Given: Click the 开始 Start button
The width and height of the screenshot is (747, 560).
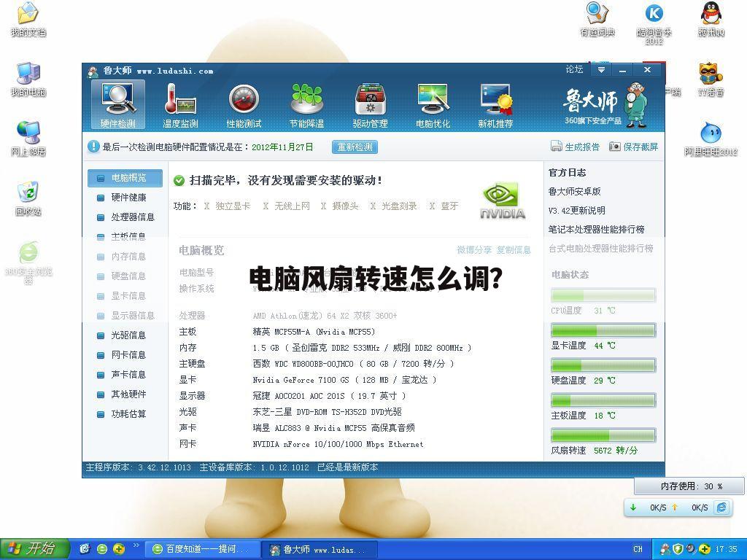Looking at the screenshot, I should (35, 549).
